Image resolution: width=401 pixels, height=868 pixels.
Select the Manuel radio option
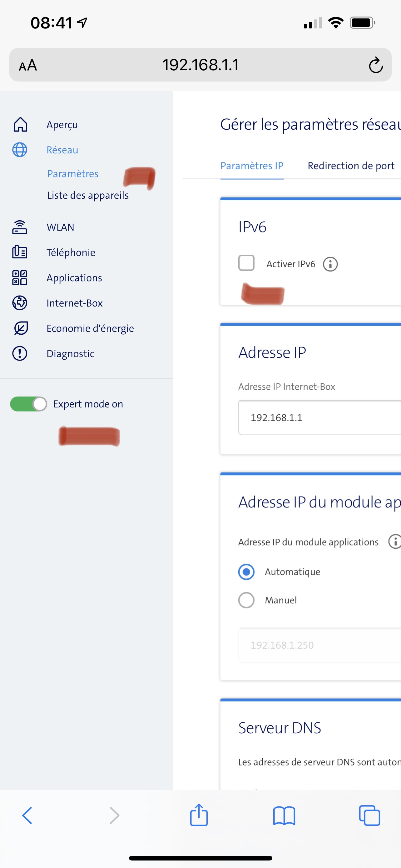click(246, 600)
